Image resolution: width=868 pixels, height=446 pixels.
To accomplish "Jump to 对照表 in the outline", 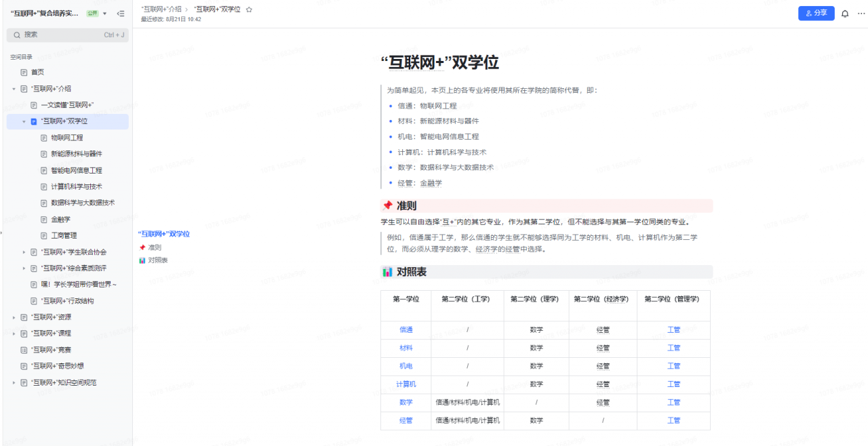I will coord(157,260).
